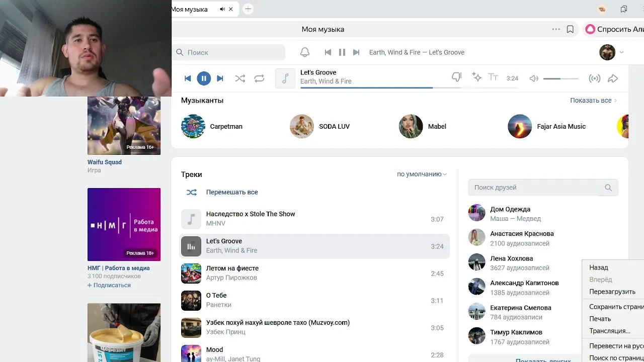Open Mabel artist avatar
Screen dimensions: 644x362
tap(411, 126)
